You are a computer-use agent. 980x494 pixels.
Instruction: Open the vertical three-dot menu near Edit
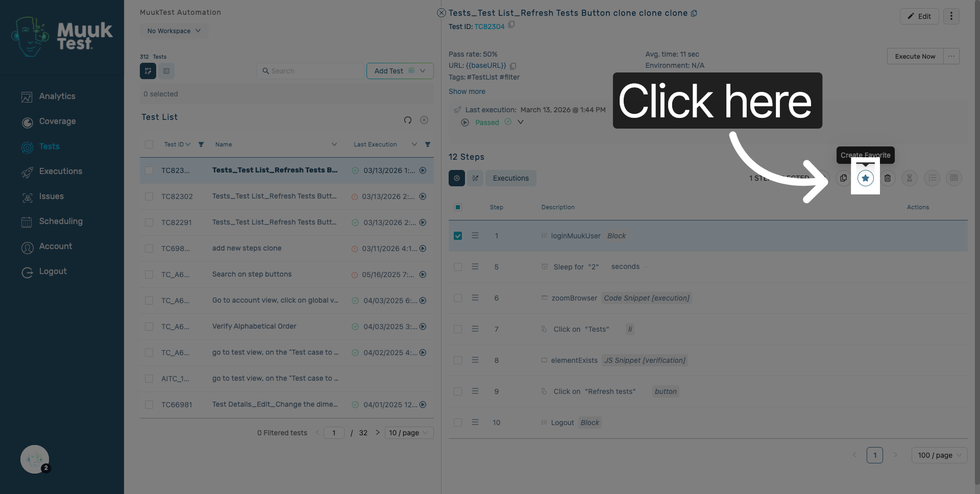tap(951, 16)
